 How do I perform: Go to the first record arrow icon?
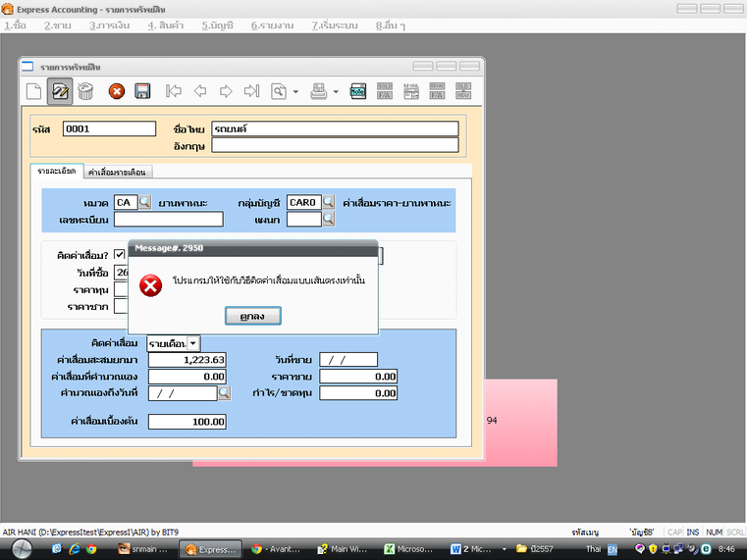tap(174, 91)
